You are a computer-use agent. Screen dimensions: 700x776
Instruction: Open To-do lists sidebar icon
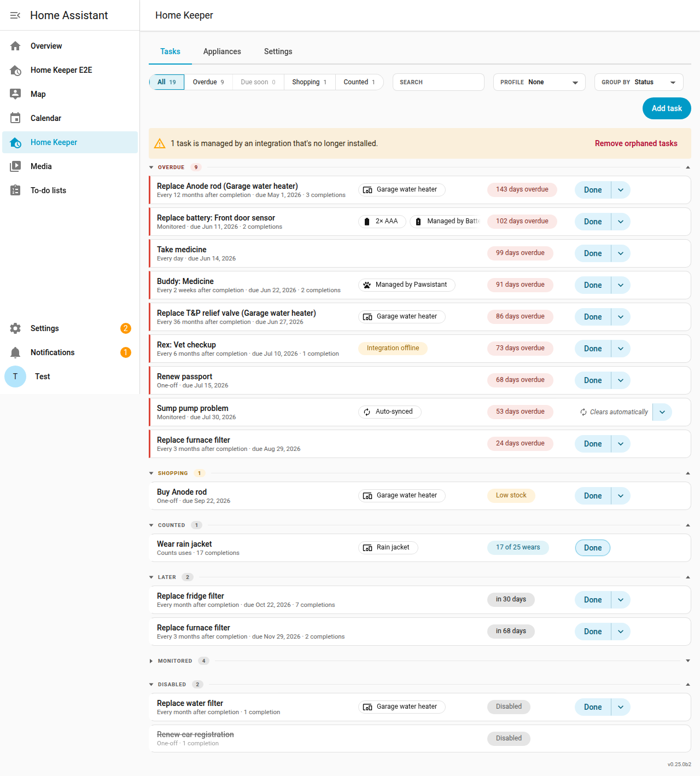pos(15,190)
